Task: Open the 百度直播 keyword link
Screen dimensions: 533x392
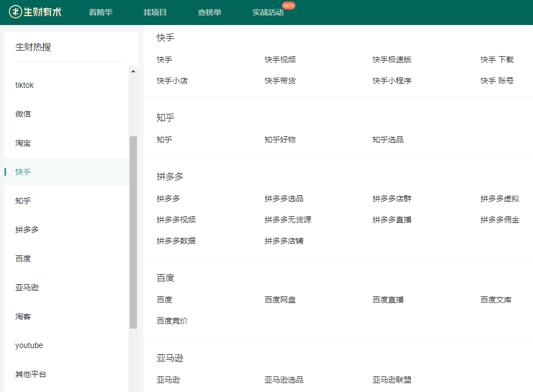Action: pos(388,300)
